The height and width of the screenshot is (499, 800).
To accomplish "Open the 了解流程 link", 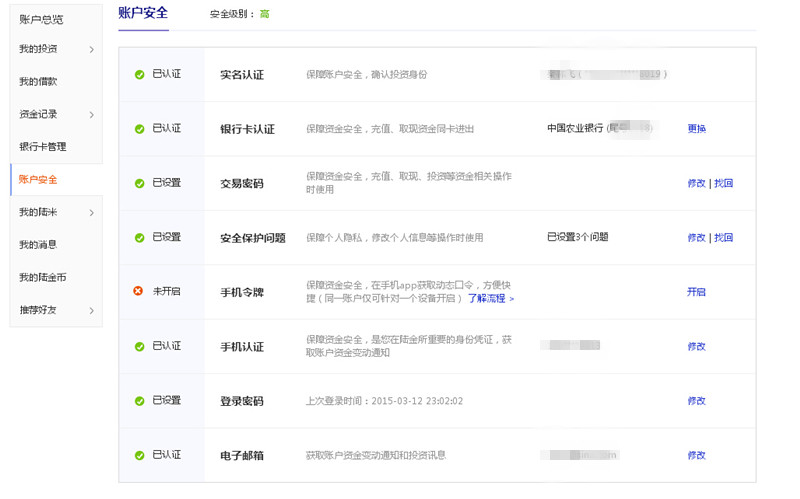I will (491, 298).
